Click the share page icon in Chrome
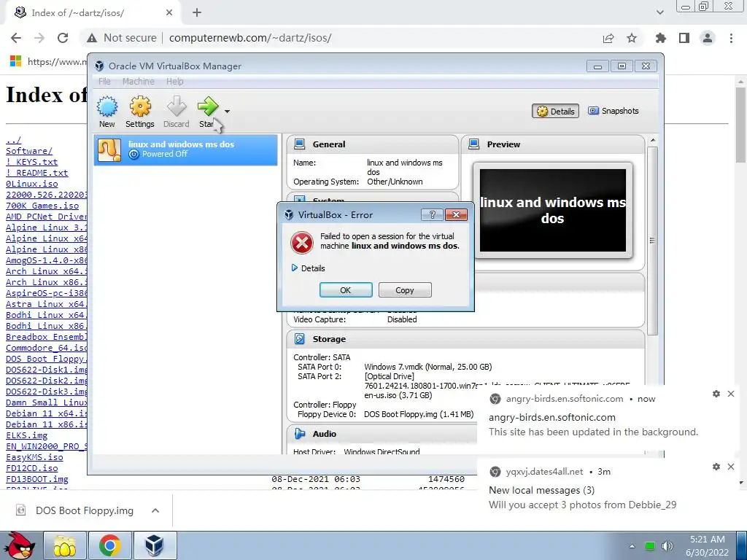This screenshot has width=747, height=560. click(x=608, y=38)
